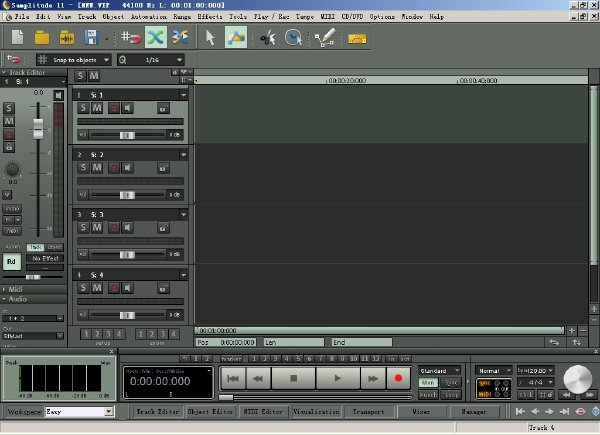Open the Object menu
Screen dimensions: 600x435
pos(113,16)
